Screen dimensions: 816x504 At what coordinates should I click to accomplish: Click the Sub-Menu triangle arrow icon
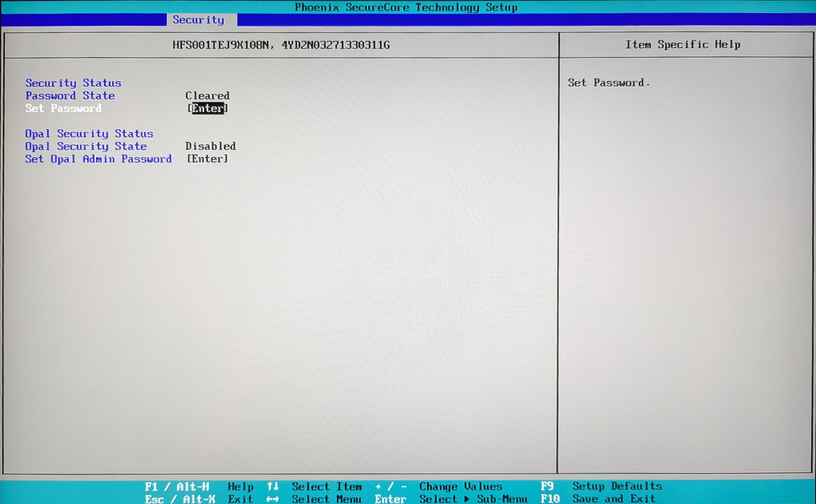click(467, 499)
